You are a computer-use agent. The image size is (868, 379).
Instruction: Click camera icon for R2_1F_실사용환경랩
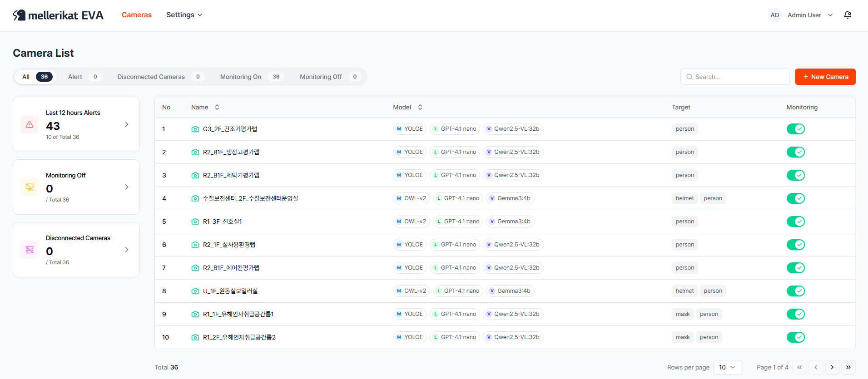[195, 245]
